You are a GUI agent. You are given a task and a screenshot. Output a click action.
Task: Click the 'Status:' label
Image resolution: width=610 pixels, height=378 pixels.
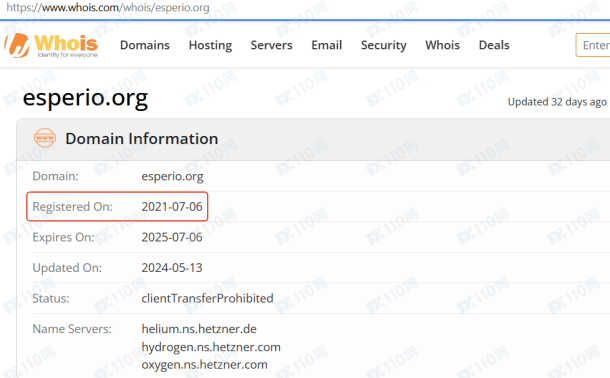(x=51, y=298)
